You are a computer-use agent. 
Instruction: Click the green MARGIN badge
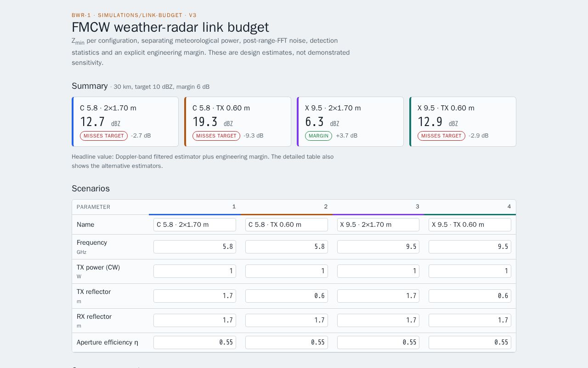click(x=318, y=136)
